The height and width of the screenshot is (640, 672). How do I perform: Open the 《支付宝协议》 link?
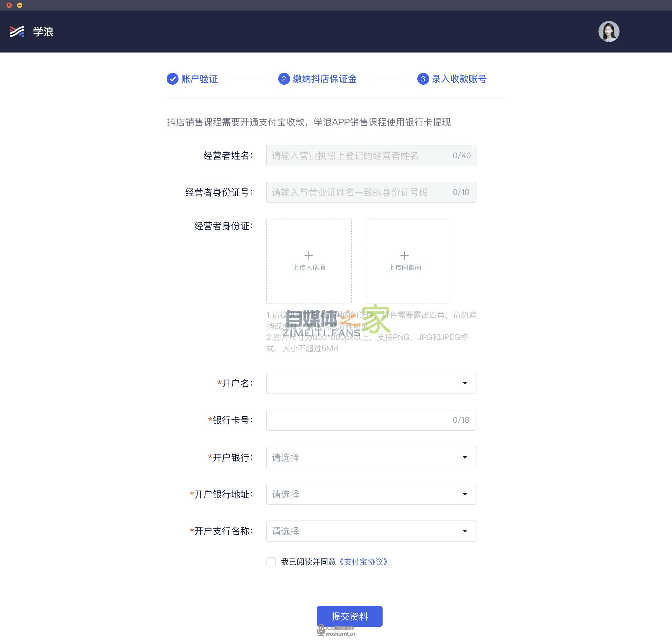click(363, 562)
